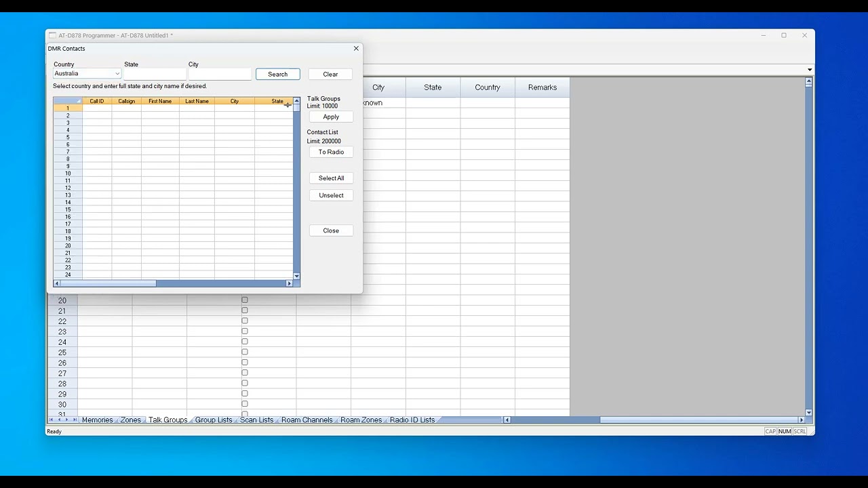
Task: Open the toolbar overflow arrow at the main window's right edge
Action: click(810, 70)
